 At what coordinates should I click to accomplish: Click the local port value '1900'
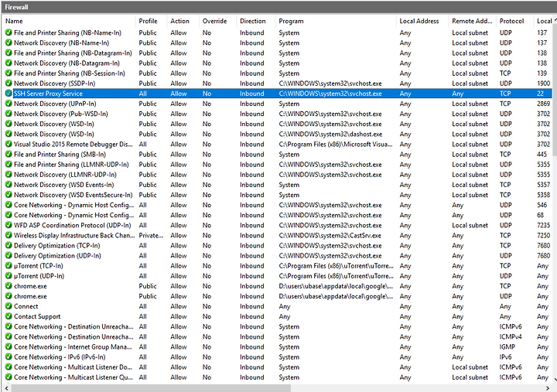[544, 84]
